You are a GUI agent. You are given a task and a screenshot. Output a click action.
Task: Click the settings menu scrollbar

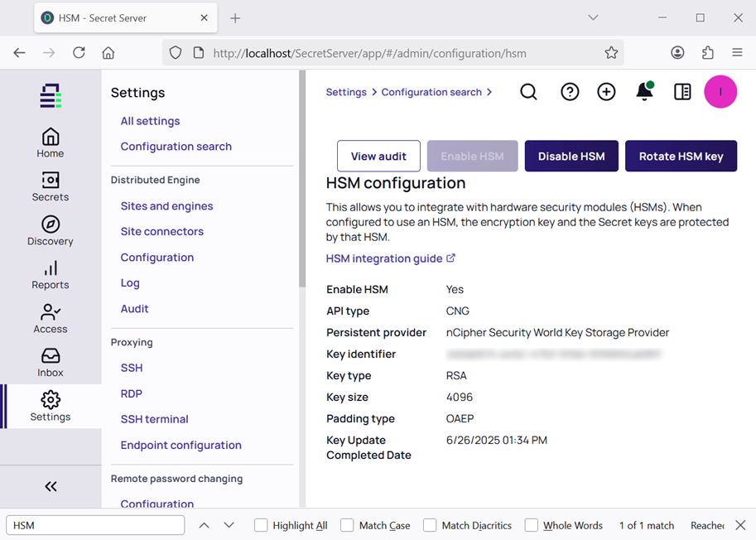pyautogui.click(x=302, y=180)
